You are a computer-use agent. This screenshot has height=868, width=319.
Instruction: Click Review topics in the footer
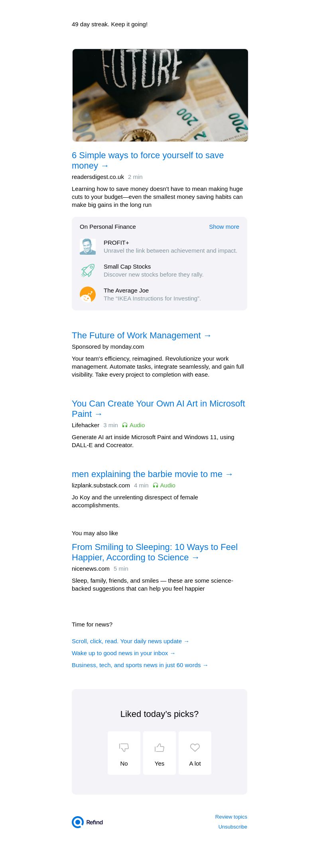(231, 817)
